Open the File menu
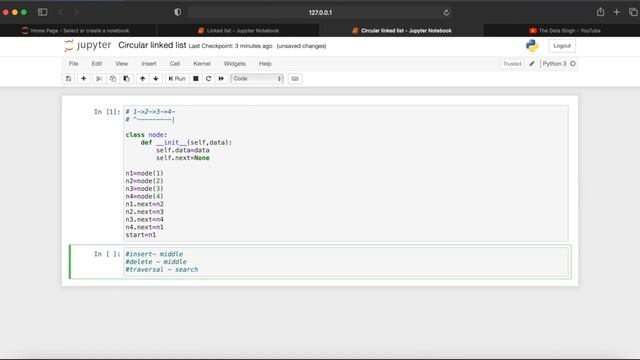The width and height of the screenshot is (640, 360). pyautogui.click(x=73, y=64)
